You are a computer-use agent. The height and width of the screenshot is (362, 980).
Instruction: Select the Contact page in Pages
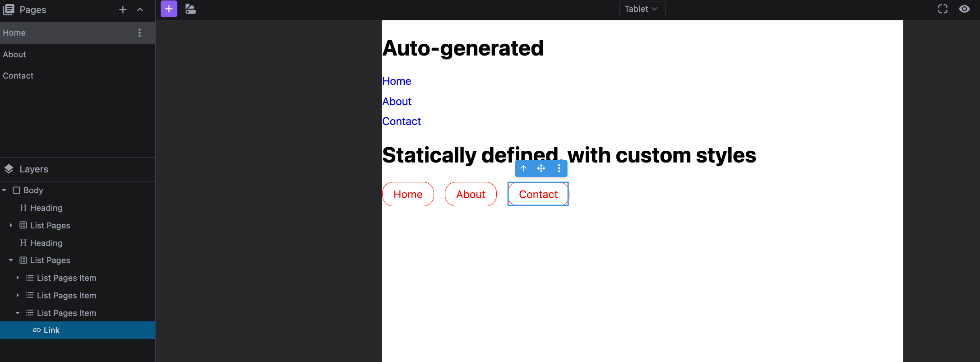[78, 75]
